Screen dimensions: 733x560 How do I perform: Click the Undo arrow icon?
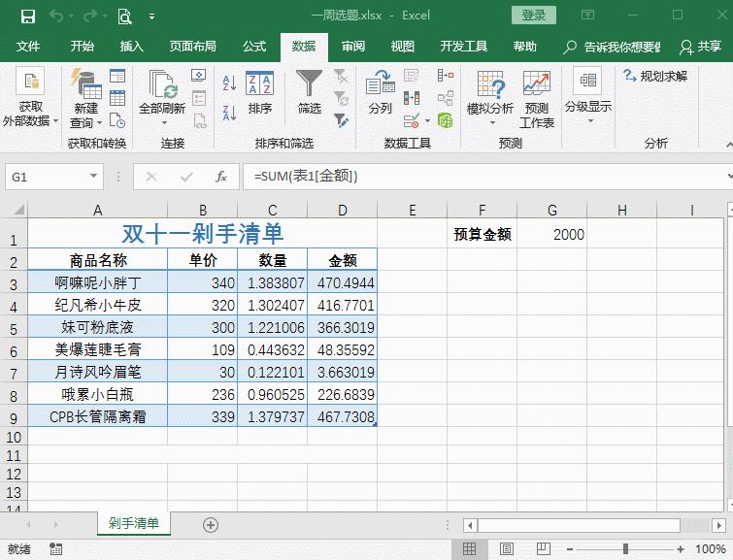coord(56,16)
